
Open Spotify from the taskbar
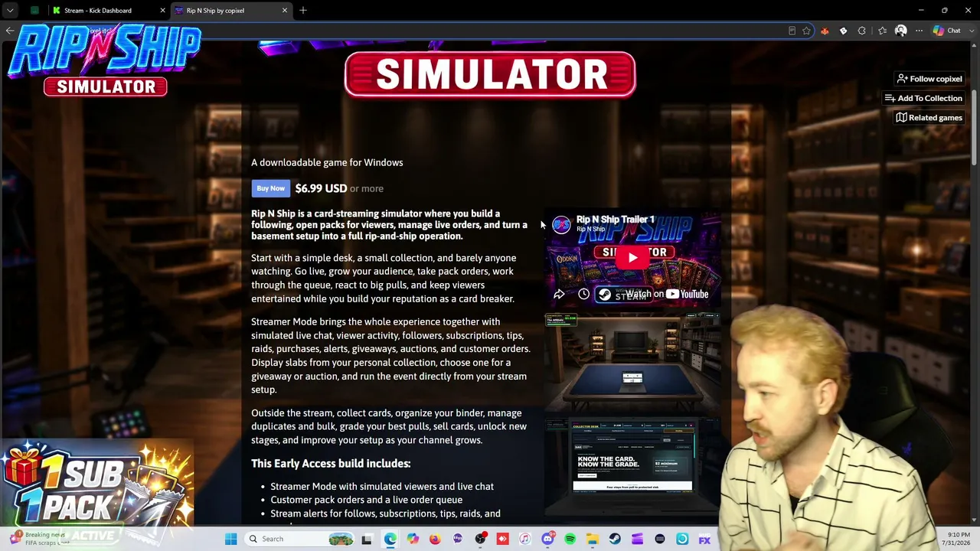[570, 539]
